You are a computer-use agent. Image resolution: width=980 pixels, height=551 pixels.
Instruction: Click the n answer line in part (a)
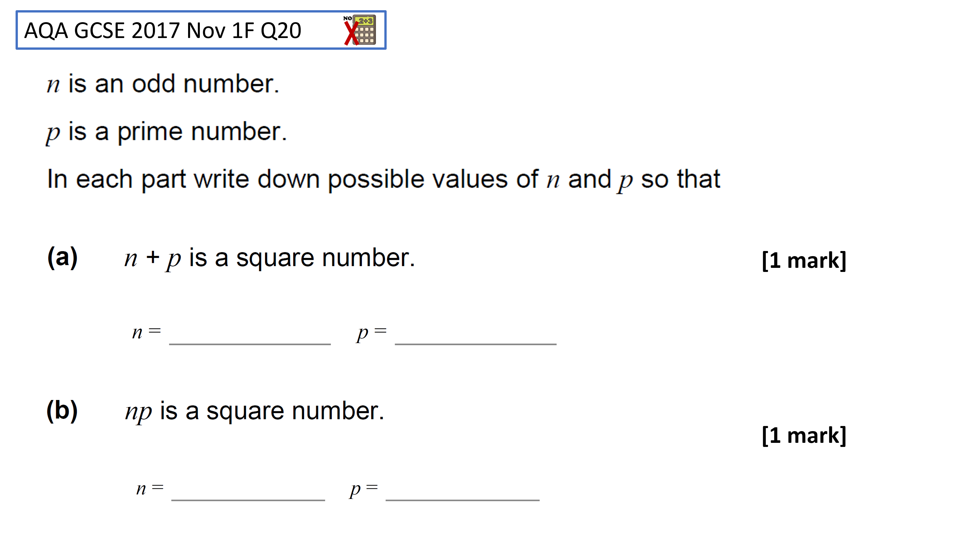click(x=250, y=344)
